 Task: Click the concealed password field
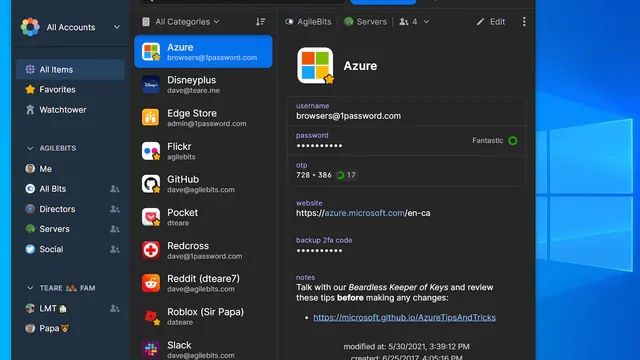[x=407, y=141]
